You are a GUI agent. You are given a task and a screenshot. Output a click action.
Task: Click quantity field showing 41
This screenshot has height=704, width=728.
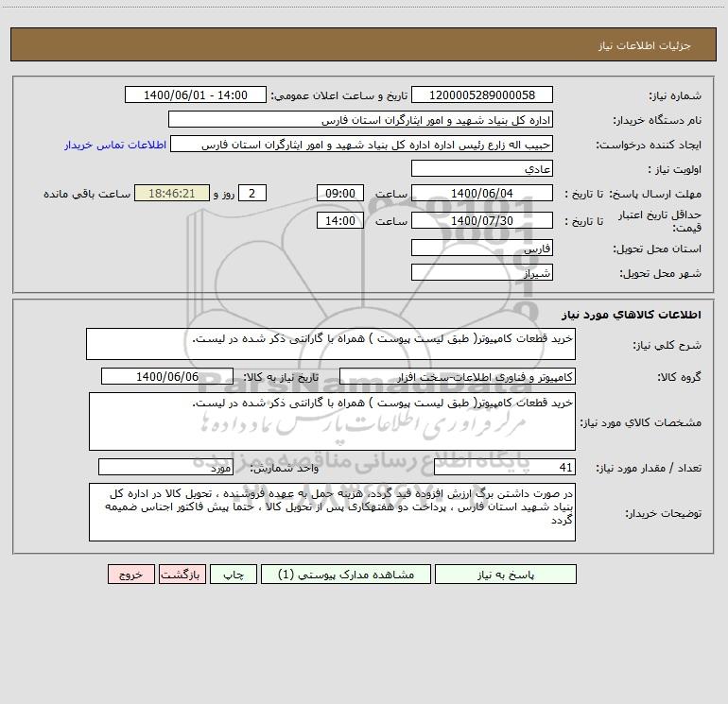click(505, 468)
